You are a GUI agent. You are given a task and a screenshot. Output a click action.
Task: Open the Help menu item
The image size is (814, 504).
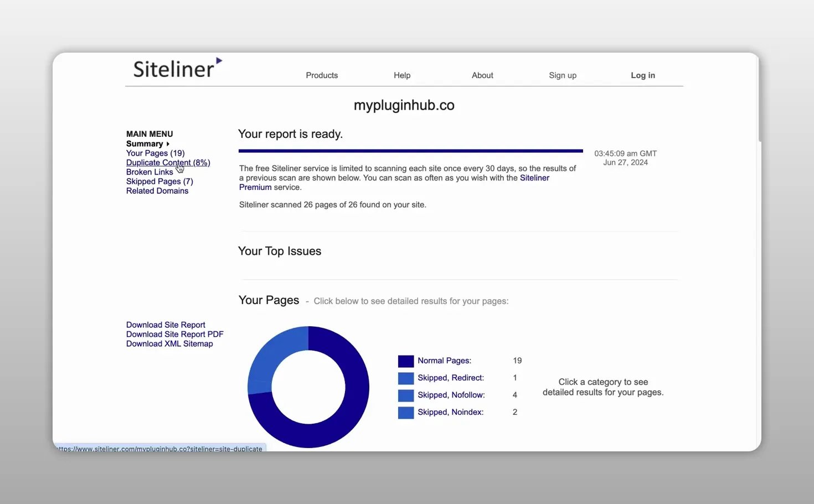point(402,75)
